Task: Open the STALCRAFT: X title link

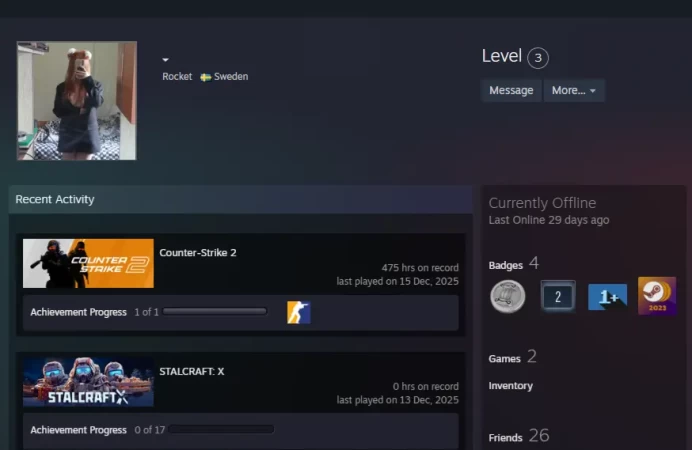Action: click(x=192, y=371)
